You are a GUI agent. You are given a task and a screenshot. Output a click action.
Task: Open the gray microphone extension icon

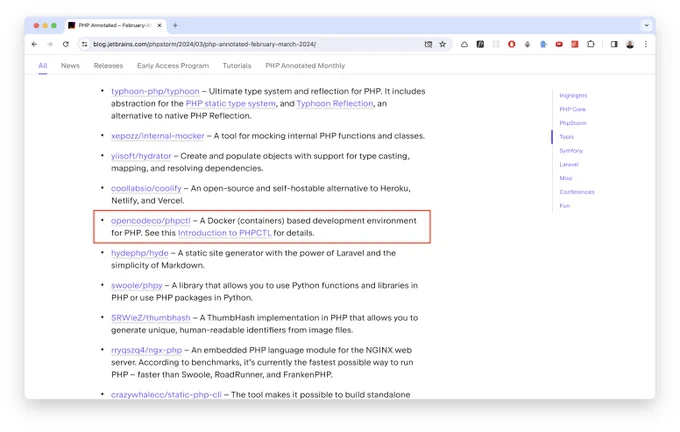tap(527, 44)
